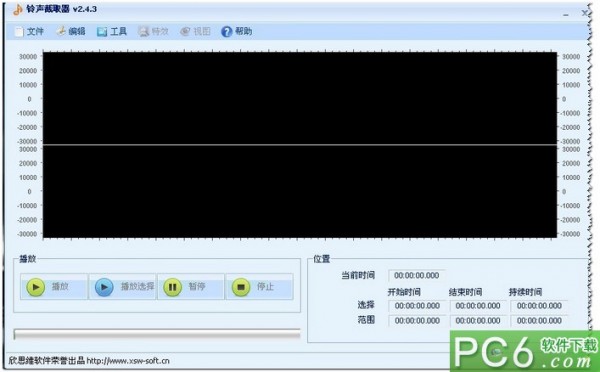The width and height of the screenshot is (600, 372).
Task: Click the 暂停 button label
Action: (x=197, y=286)
